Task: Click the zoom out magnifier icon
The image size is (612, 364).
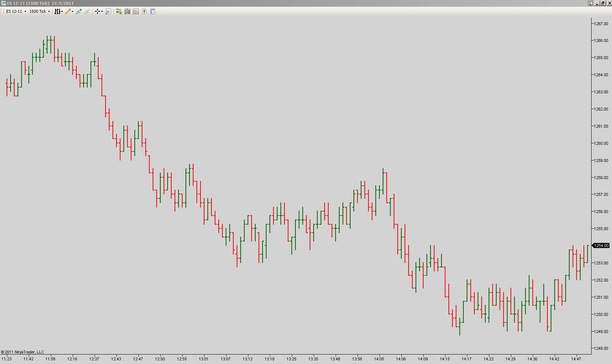Action: (x=87, y=11)
